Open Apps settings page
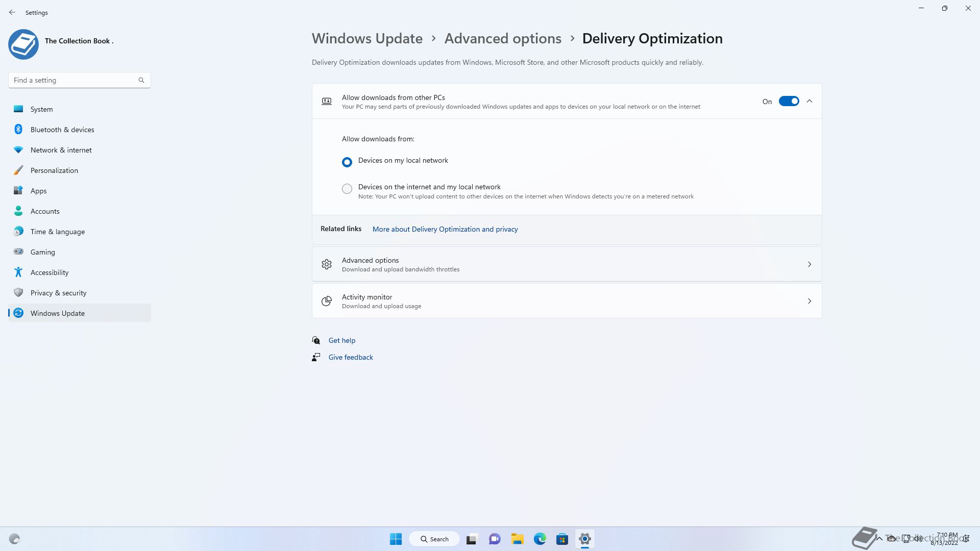 tap(80, 191)
